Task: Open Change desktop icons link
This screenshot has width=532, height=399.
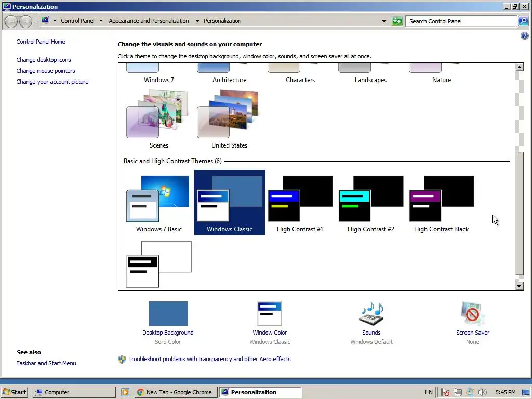Action: tap(44, 60)
